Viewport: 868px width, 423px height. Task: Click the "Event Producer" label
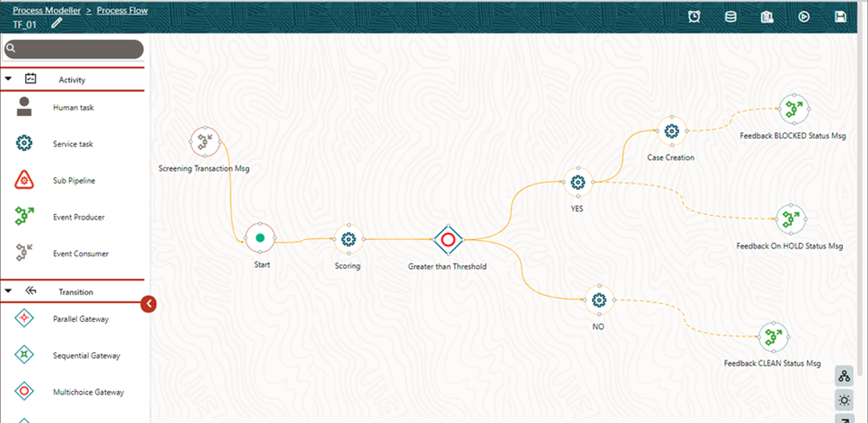coord(79,217)
